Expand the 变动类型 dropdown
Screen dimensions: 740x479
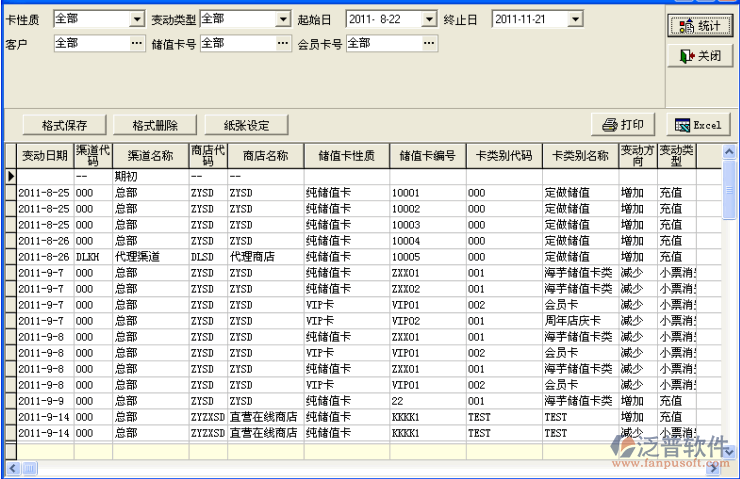(x=284, y=19)
